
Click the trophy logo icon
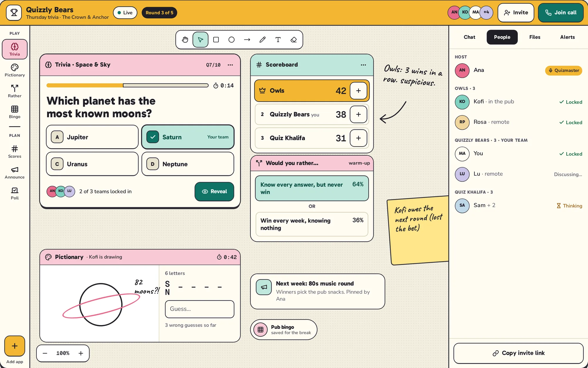click(x=14, y=13)
